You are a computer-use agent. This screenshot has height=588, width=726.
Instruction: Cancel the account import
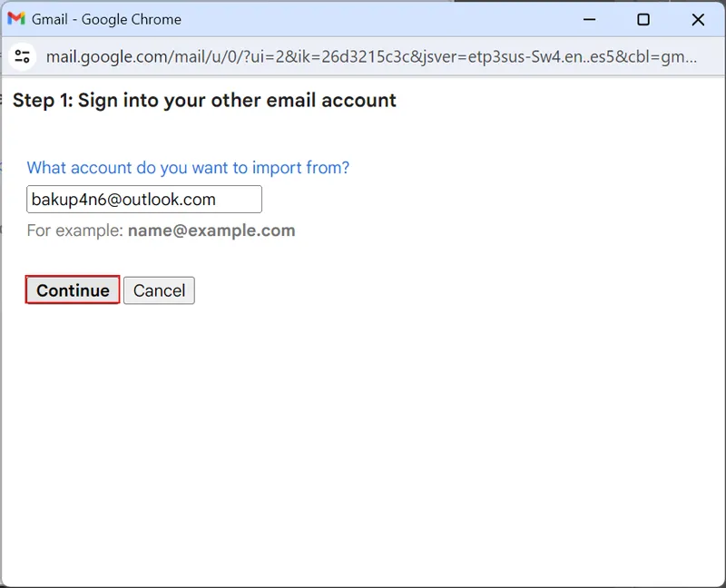159,290
